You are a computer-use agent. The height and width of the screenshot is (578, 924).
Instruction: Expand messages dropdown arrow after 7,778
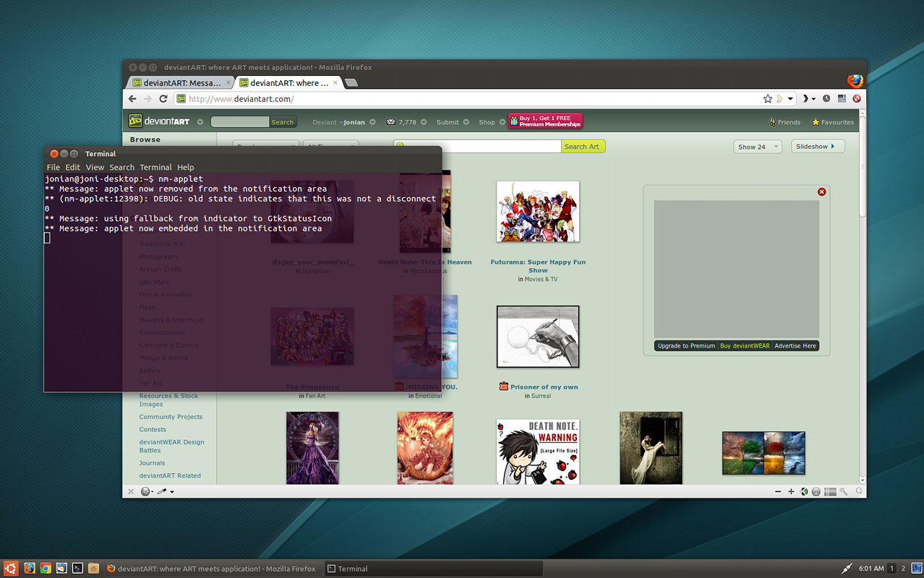(x=424, y=122)
